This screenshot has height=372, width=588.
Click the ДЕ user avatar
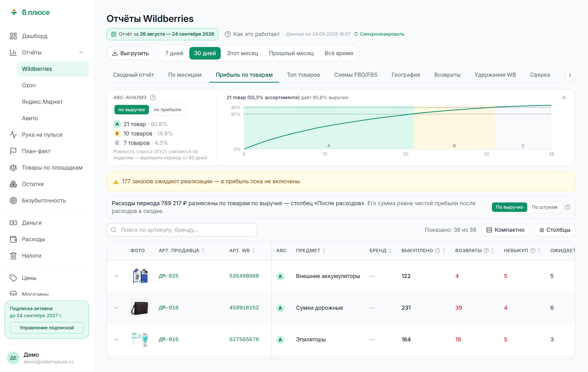[13, 358]
